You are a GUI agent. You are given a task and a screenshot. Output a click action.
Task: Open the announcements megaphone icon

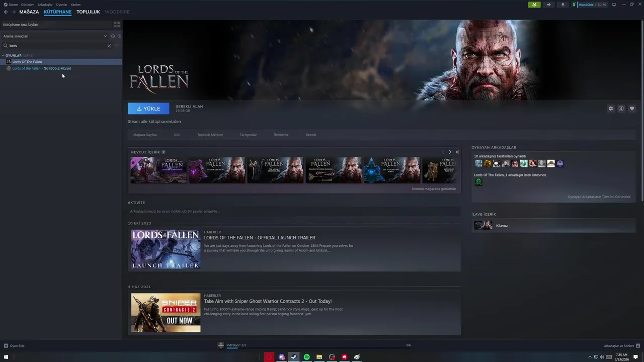click(x=549, y=5)
